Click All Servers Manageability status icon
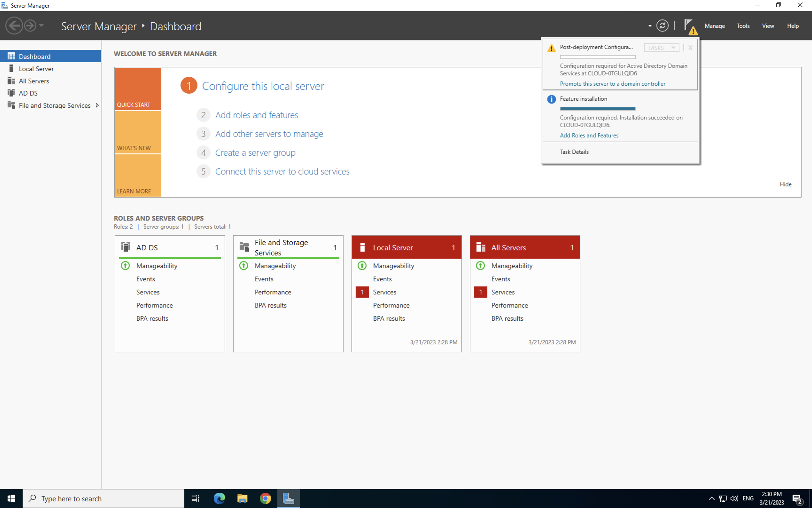 pyautogui.click(x=480, y=266)
